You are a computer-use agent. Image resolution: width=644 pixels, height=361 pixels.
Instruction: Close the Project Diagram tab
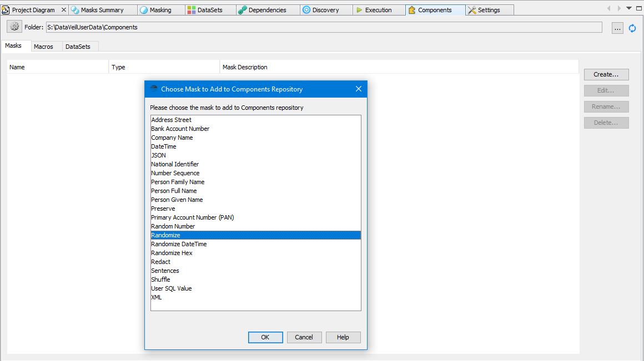64,9
